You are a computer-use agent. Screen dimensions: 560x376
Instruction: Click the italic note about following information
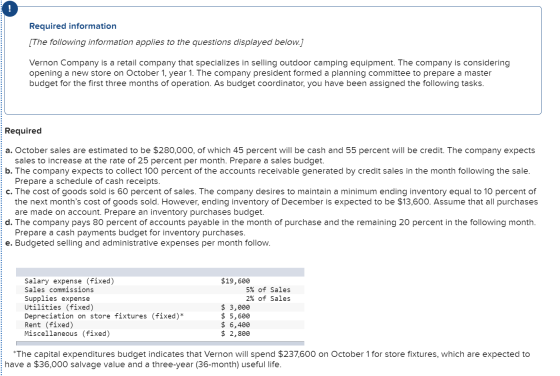coord(166,42)
